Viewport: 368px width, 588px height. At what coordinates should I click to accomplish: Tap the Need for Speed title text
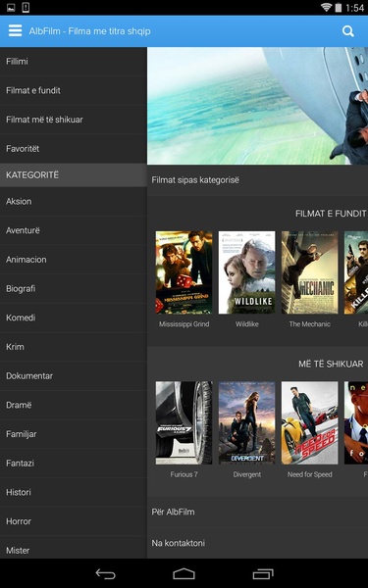pos(310,474)
